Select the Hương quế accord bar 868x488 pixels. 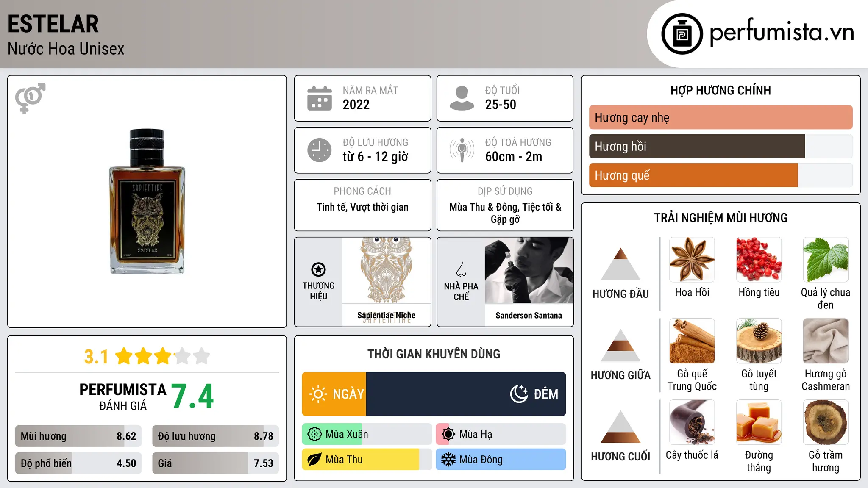coord(721,175)
